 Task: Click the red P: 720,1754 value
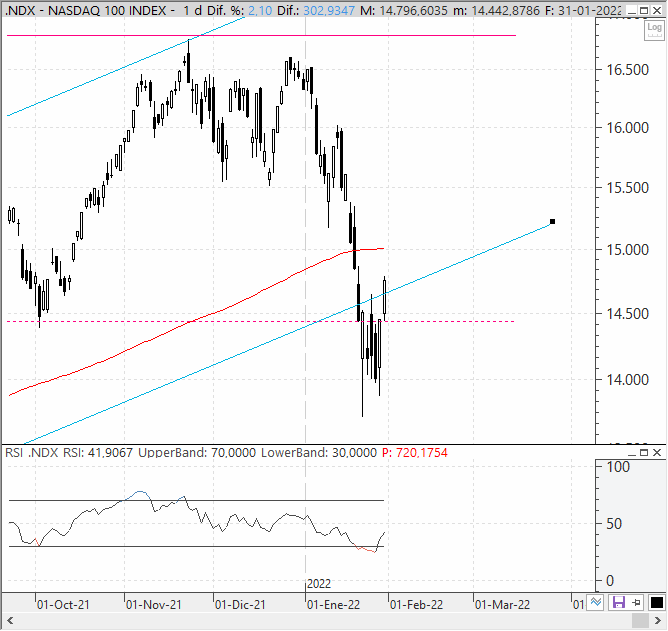tap(415, 452)
